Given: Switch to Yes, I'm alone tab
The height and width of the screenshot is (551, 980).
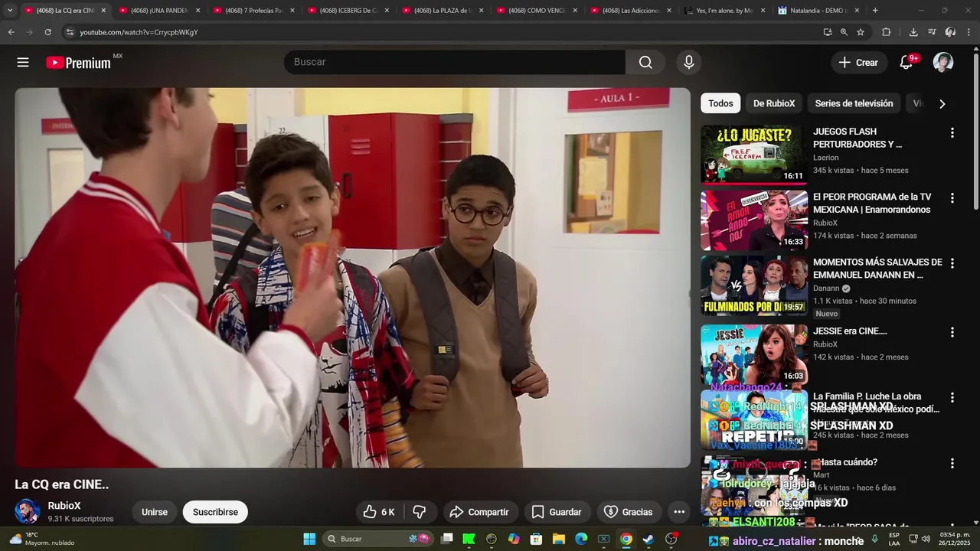Looking at the screenshot, I should [725, 11].
